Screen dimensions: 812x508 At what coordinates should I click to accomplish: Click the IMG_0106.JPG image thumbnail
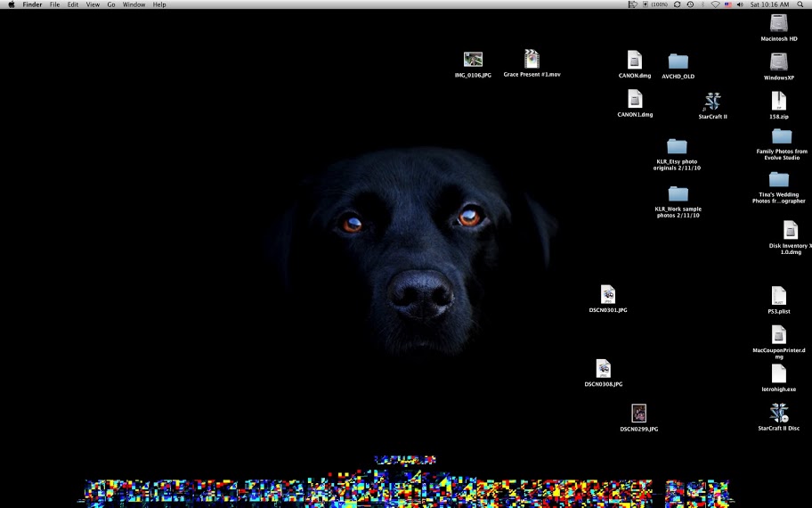[473, 60]
